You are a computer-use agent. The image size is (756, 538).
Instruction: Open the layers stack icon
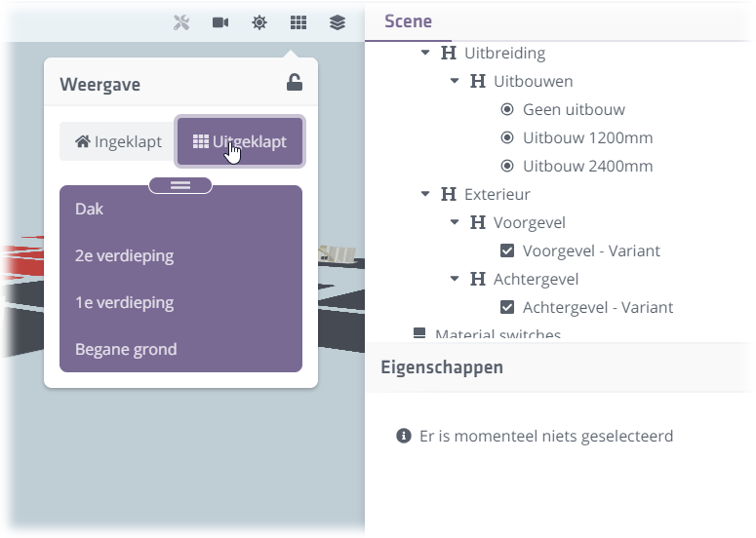click(338, 22)
